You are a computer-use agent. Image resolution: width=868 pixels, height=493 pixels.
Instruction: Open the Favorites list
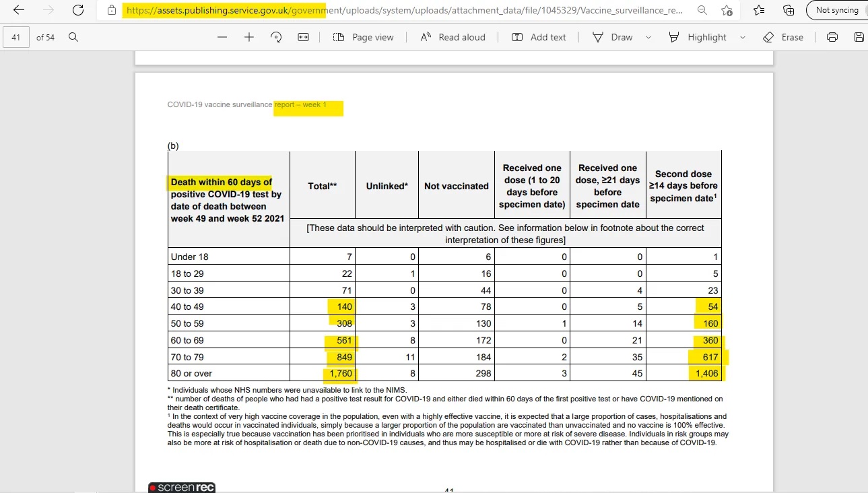point(759,10)
